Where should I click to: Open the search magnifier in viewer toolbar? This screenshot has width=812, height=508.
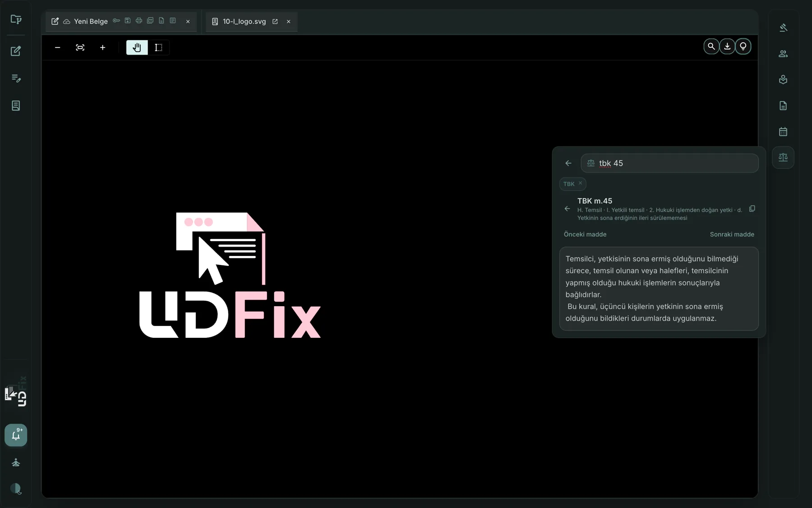tap(711, 46)
